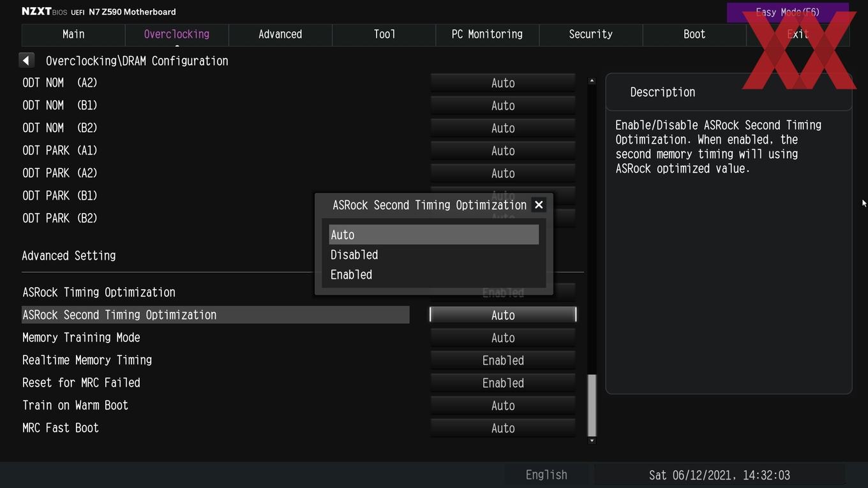Open the ODT NOM (A2) value dropdown
The image size is (868, 488).
(503, 83)
